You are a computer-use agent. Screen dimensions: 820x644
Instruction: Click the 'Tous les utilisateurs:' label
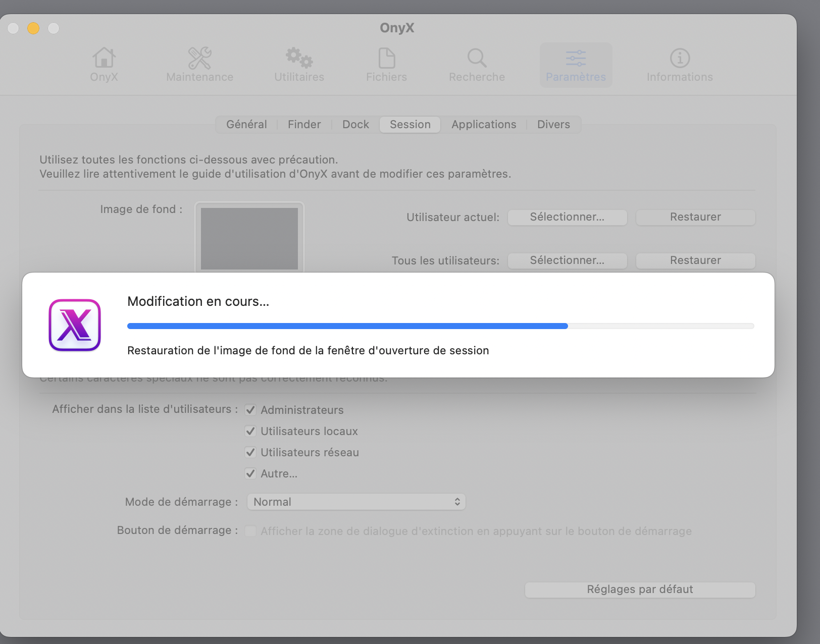click(446, 260)
